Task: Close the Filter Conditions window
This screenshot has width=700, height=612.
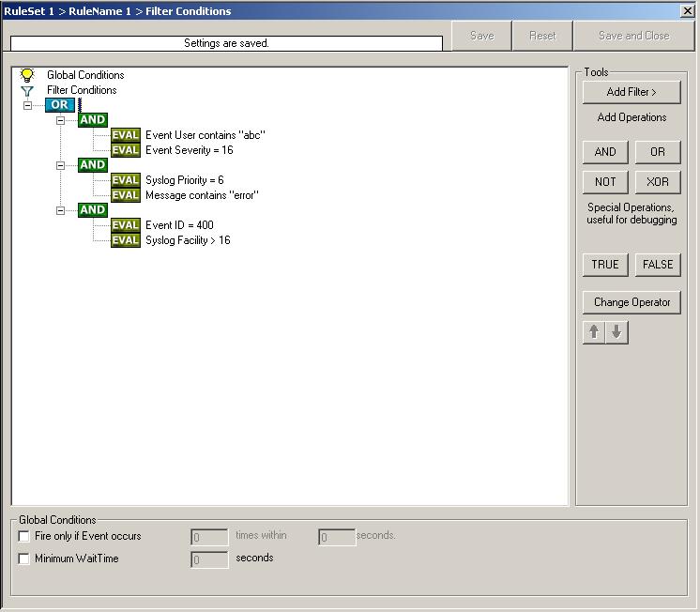Action: click(688, 10)
